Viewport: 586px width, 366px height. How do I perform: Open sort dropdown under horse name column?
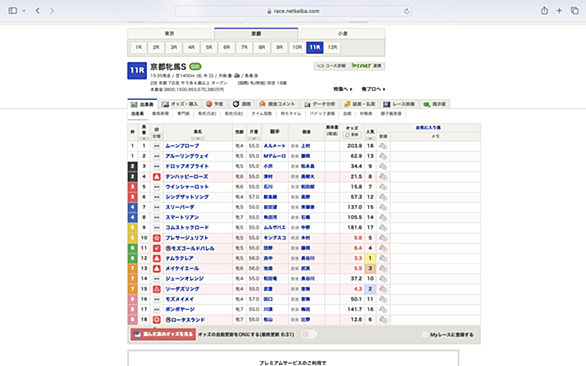198,139
